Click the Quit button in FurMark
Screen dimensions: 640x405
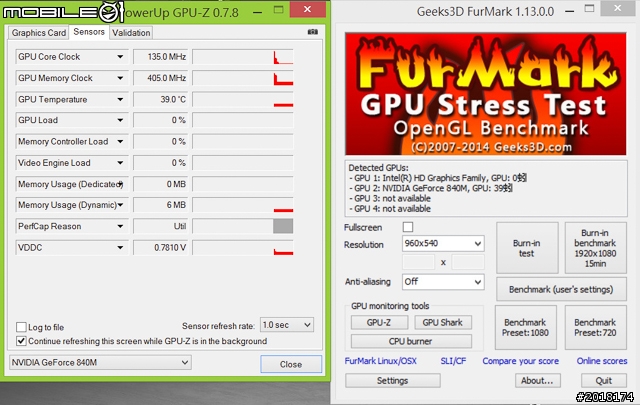pos(604,381)
